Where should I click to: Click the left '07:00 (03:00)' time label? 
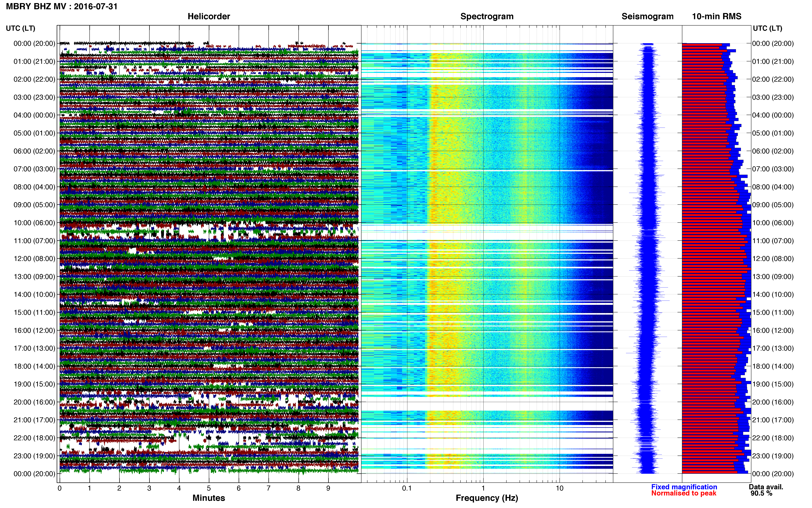(34, 169)
